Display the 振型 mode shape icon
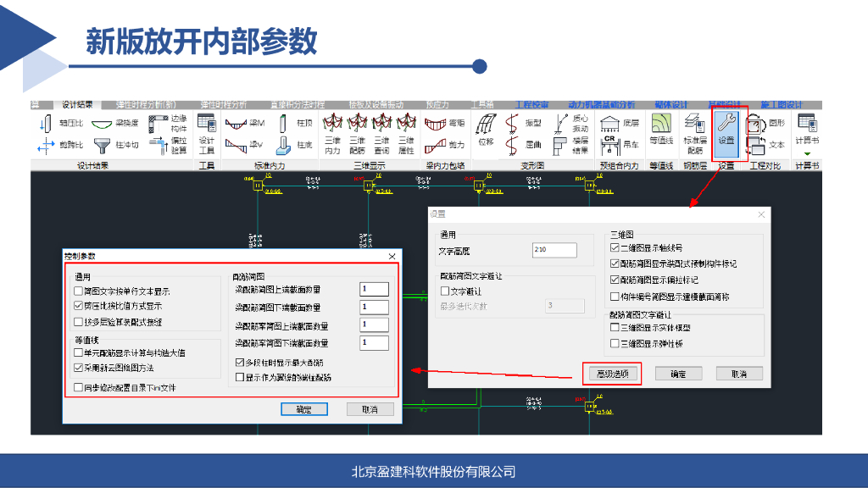The image size is (868, 488). pos(512,124)
